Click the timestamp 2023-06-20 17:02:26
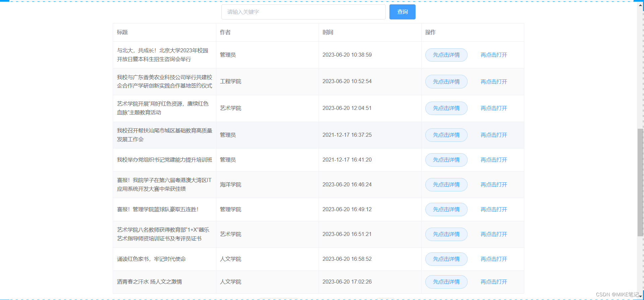This screenshot has width=644, height=300. (347, 282)
